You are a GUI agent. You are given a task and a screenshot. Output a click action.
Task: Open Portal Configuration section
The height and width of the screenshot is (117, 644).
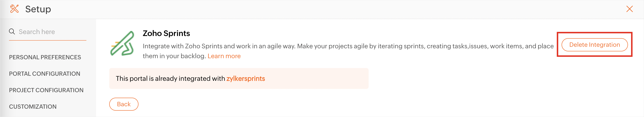tap(44, 74)
